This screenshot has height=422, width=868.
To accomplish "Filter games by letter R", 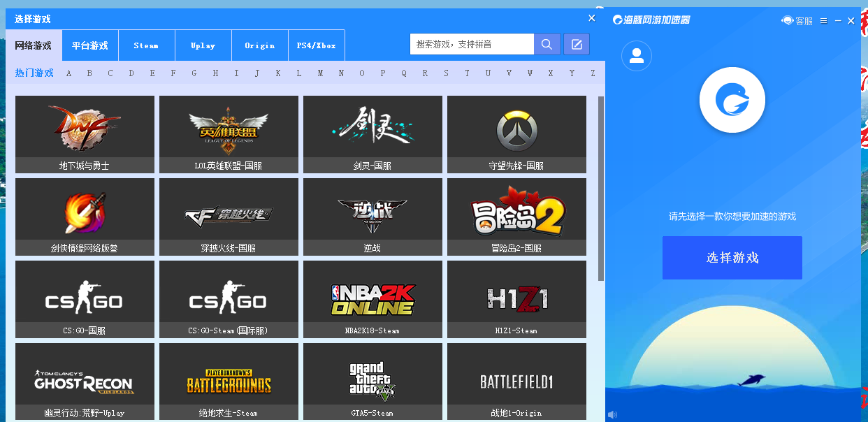I will [425, 73].
